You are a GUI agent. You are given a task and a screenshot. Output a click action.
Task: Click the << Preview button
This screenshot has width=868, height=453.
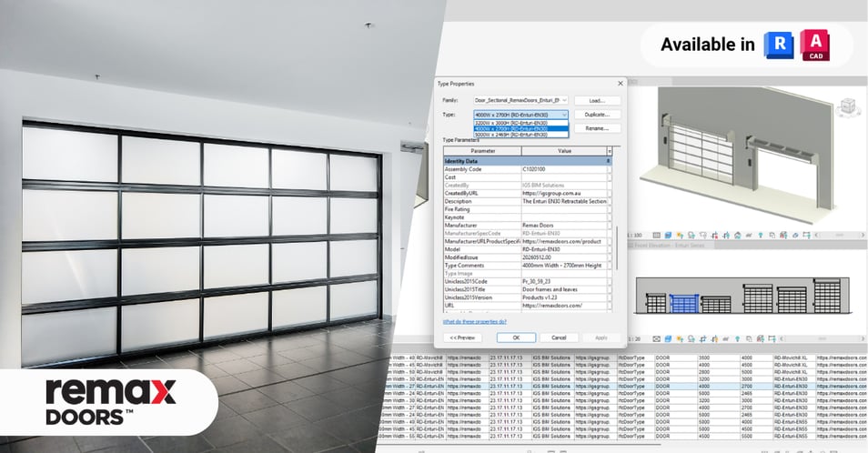(x=462, y=337)
